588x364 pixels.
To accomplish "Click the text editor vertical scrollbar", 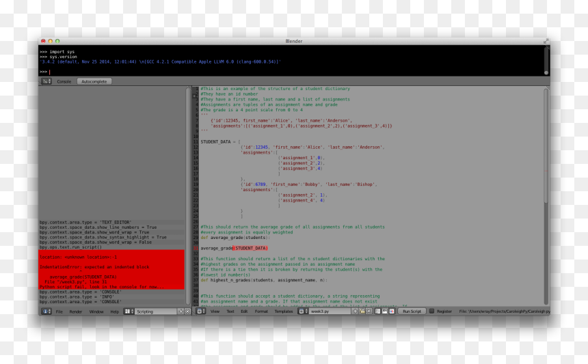I will [546, 196].
